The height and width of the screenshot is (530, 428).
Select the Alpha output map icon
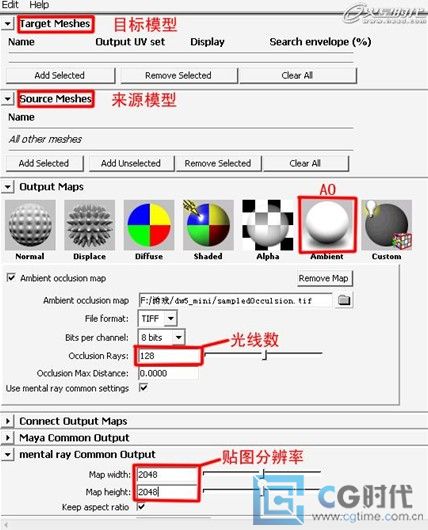(x=268, y=225)
